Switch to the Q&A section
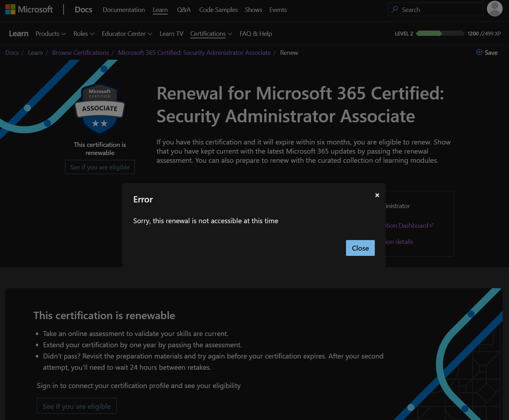The image size is (509, 420). point(184,10)
